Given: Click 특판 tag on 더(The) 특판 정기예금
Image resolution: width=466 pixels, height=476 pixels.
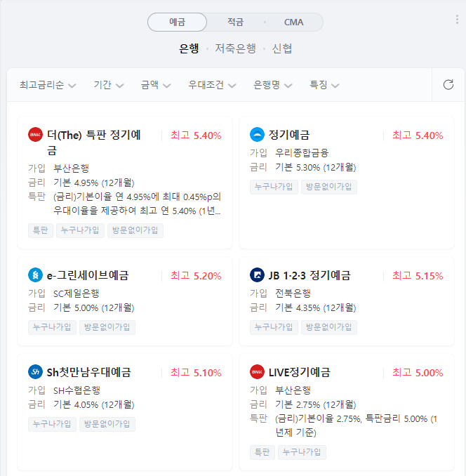Looking at the screenshot, I should (x=41, y=230).
